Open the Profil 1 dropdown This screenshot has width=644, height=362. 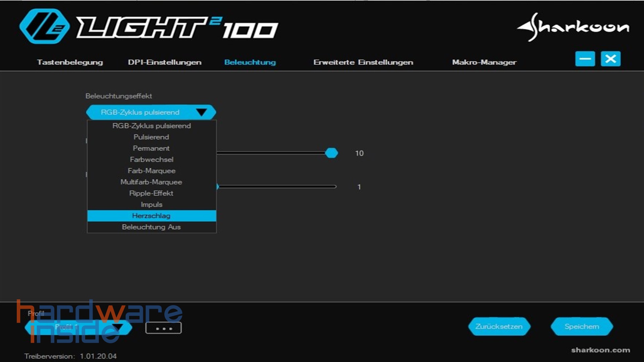pyautogui.click(x=78, y=327)
